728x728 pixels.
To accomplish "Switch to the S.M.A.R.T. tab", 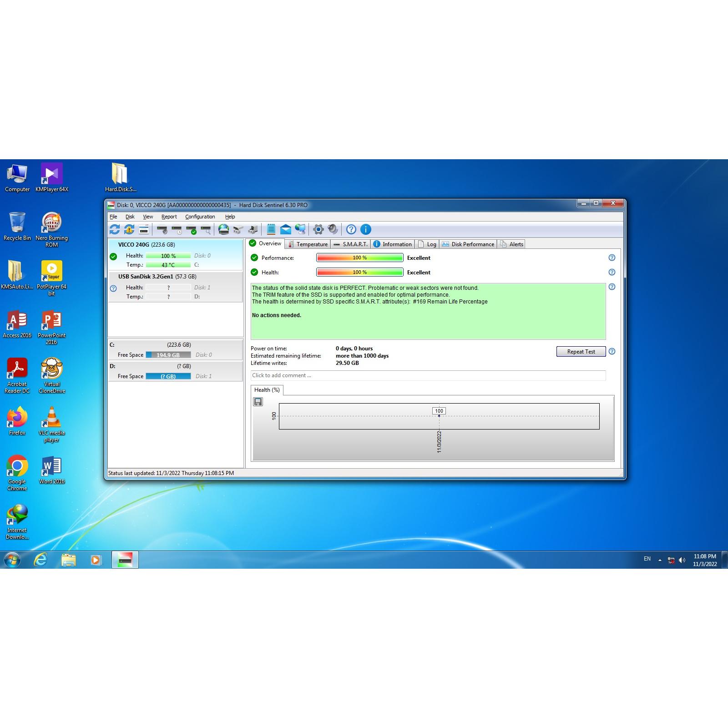I will pos(350,244).
